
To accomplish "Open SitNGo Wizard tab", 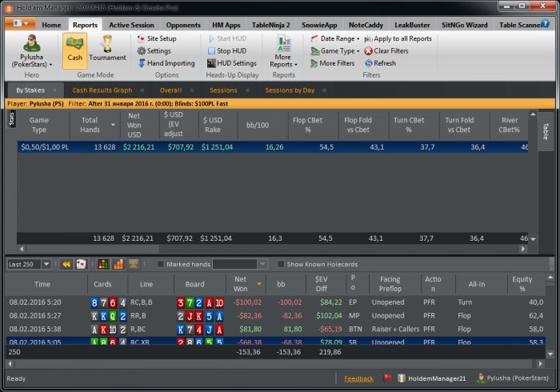I will 464,25.
